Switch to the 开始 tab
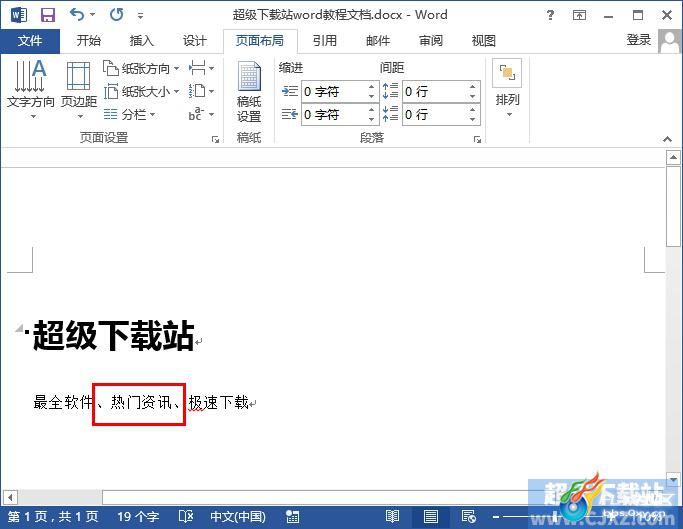 [88, 41]
